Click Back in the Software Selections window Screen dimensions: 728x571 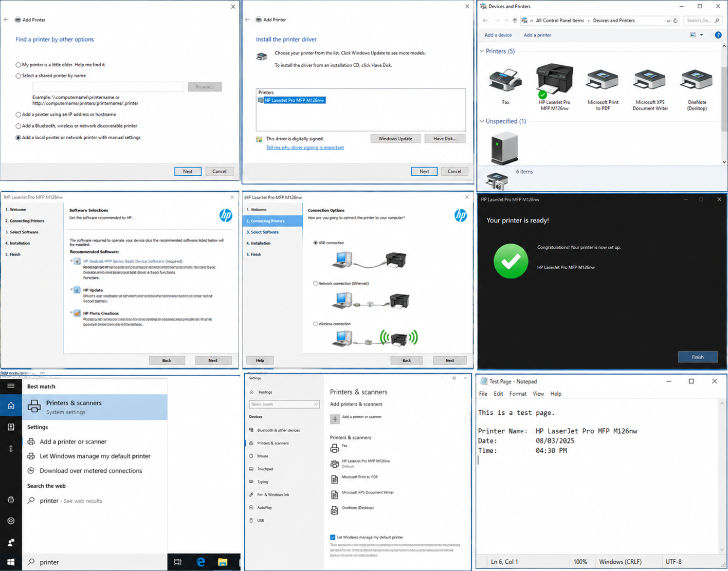[167, 360]
